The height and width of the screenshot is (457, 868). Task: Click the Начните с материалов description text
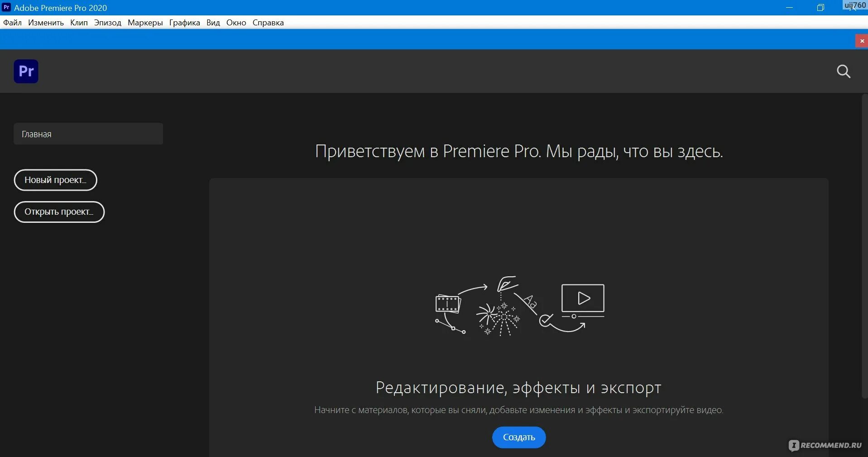tap(519, 410)
